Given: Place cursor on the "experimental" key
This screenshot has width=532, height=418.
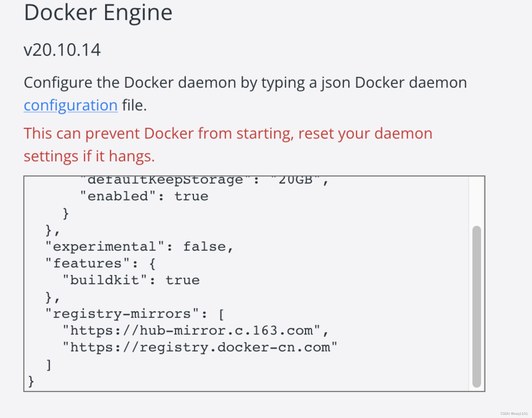Looking at the screenshot, I should [x=105, y=247].
